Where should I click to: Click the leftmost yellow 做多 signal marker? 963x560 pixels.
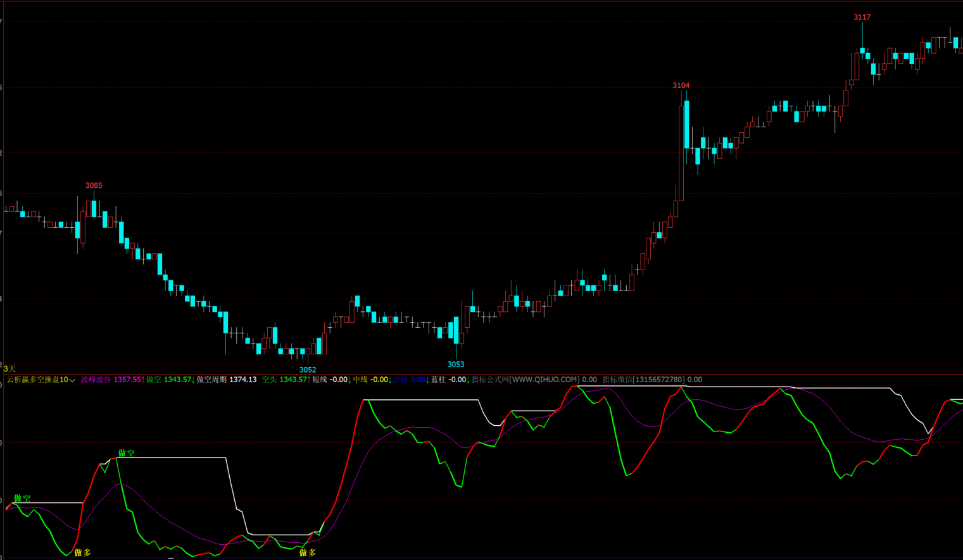point(83,552)
